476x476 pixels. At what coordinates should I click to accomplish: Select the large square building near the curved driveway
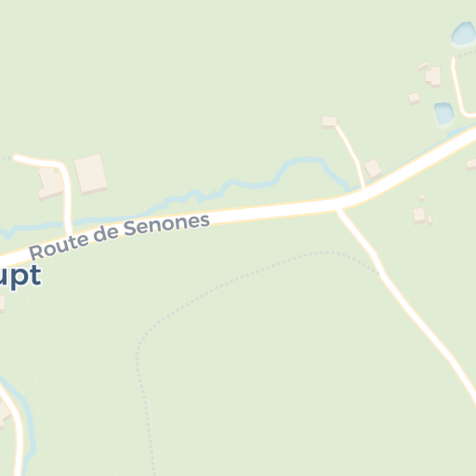coord(90,174)
